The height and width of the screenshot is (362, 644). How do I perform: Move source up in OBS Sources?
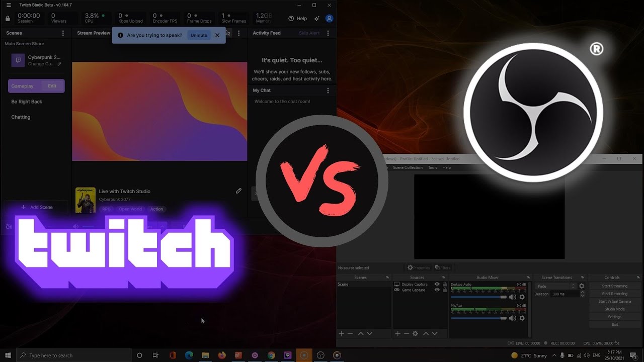[426, 333]
